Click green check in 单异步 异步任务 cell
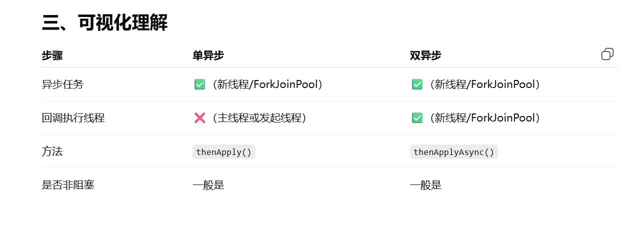644x231 pixels. 199,84
